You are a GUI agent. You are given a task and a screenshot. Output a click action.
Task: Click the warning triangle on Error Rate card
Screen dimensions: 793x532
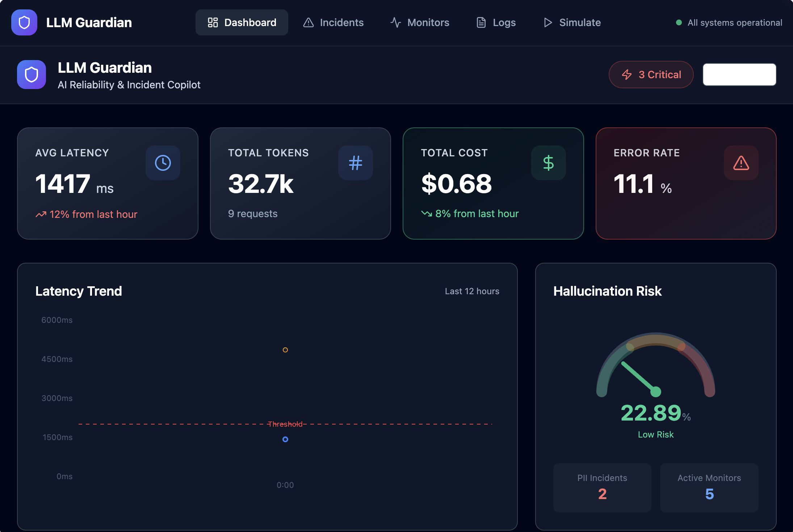(741, 163)
